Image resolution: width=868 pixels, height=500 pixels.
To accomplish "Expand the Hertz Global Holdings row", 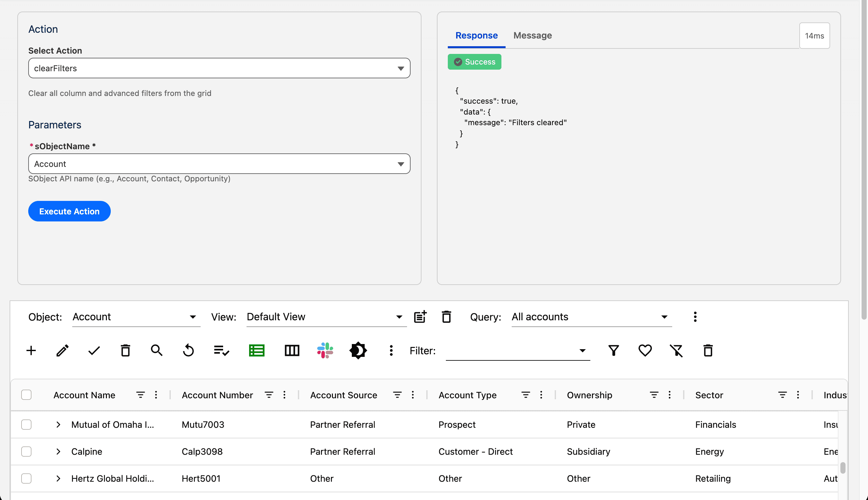I will 58,478.
